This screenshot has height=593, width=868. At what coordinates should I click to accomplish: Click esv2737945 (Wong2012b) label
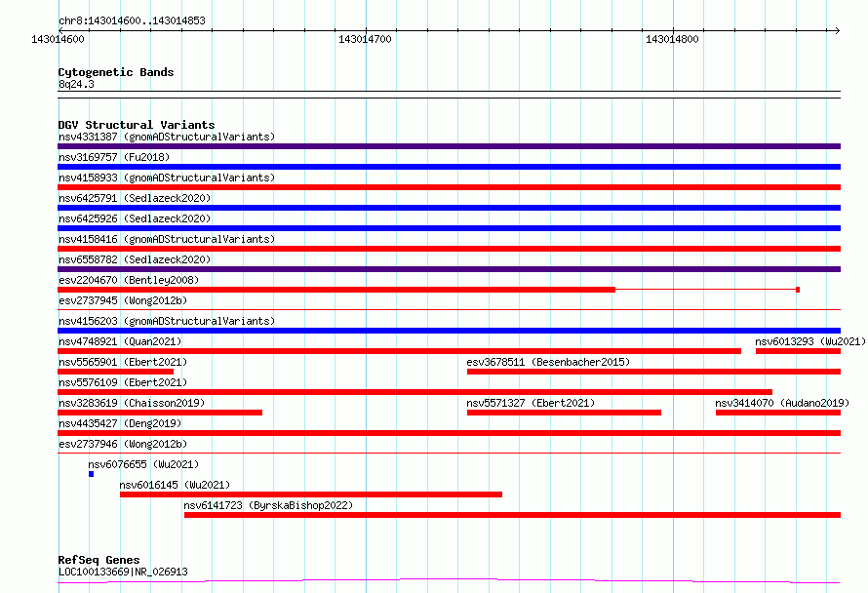point(123,300)
